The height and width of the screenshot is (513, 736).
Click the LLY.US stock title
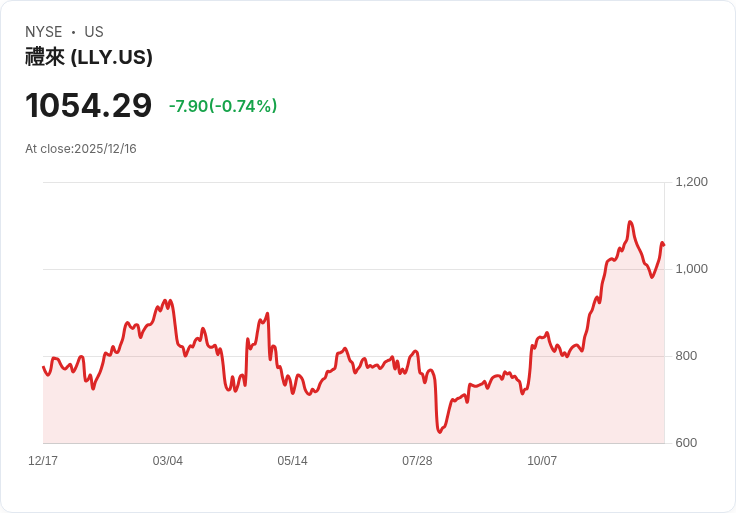coord(89,57)
